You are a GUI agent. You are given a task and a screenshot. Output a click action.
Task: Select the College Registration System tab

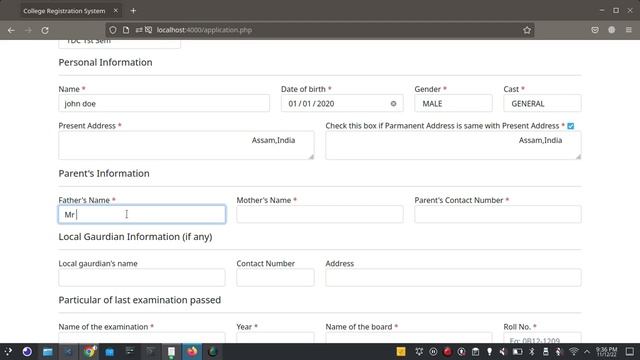click(64, 11)
